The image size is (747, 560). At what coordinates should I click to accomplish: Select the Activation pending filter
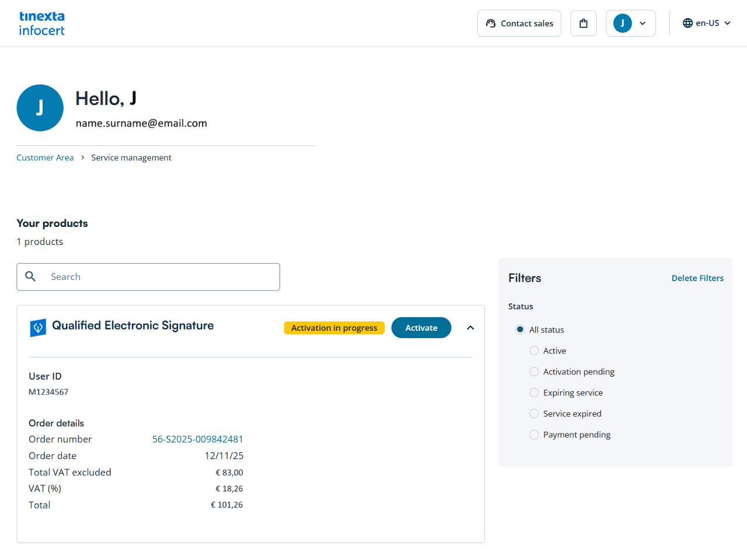pyautogui.click(x=534, y=372)
